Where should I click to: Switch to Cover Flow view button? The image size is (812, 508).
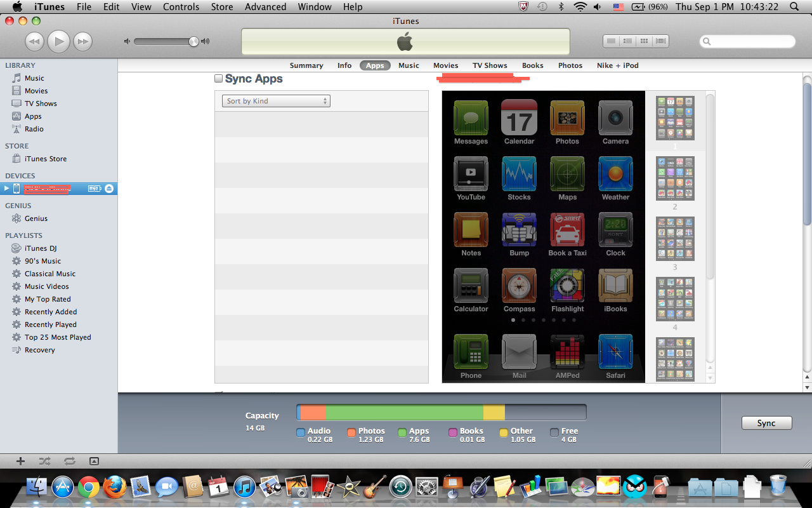pyautogui.click(x=660, y=41)
